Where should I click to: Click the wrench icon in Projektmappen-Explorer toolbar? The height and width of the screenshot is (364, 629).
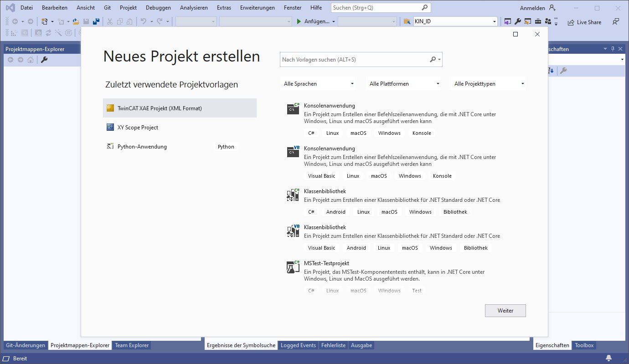pos(44,60)
